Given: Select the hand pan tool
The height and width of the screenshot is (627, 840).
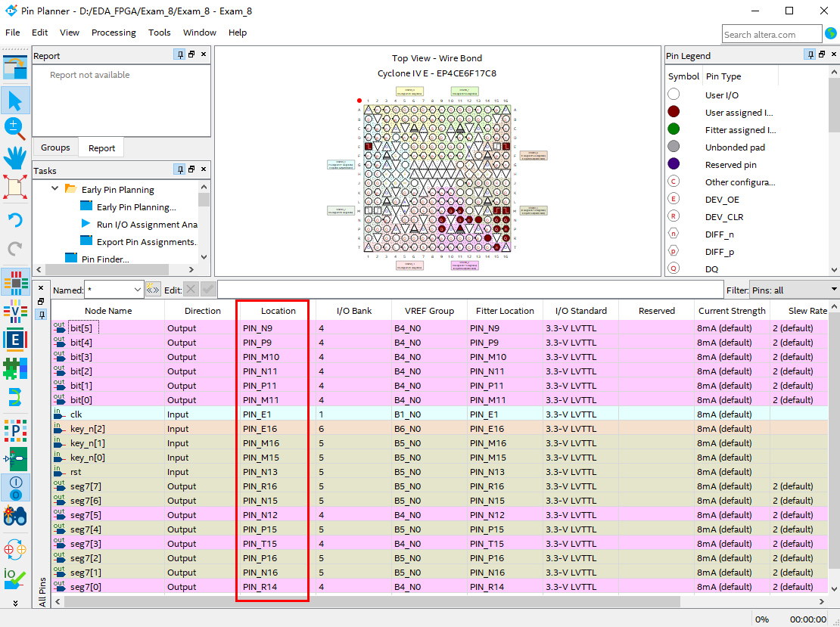Looking at the screenshot, I should tap(15, 158).
